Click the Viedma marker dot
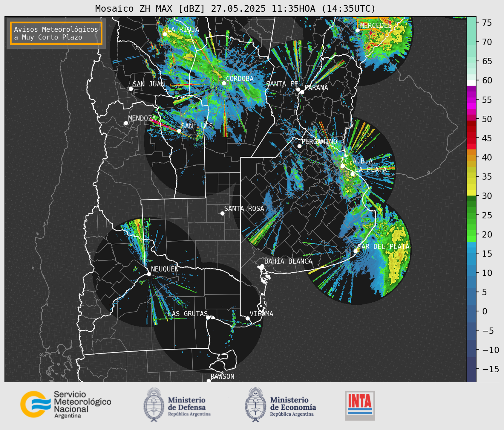504x430 pixels. tap(248, 318)
